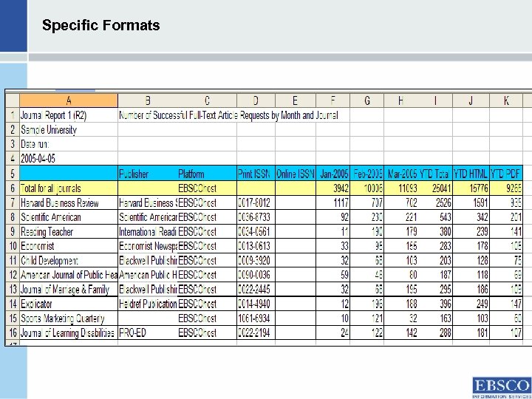Click the 'PRO-ED' publisher cell
This screenshot has width=532, height=399.
click(x=148, y=332)
